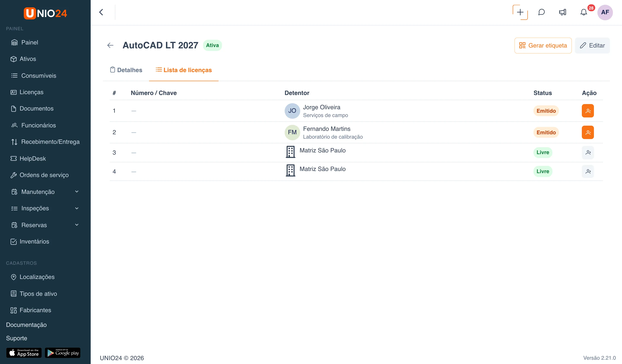Viewport: 622px width, 364px height.
Task: Assign license number 3 to a user
Action: coord(588,152)
